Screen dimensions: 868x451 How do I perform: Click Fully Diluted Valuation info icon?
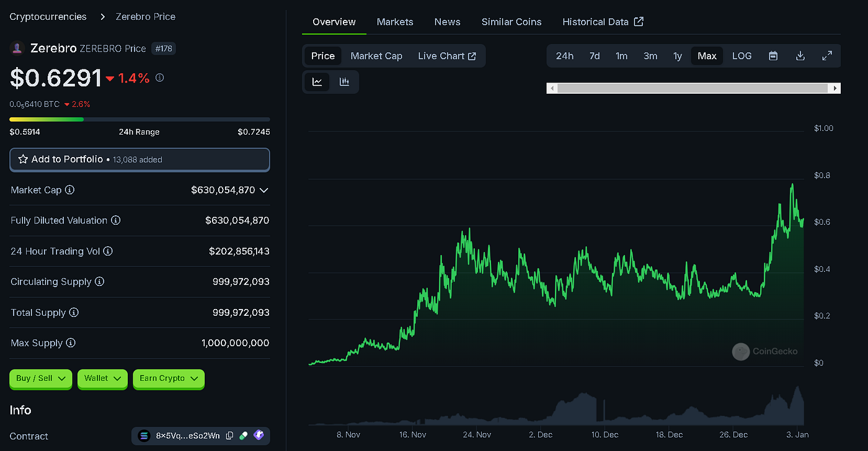115,220
